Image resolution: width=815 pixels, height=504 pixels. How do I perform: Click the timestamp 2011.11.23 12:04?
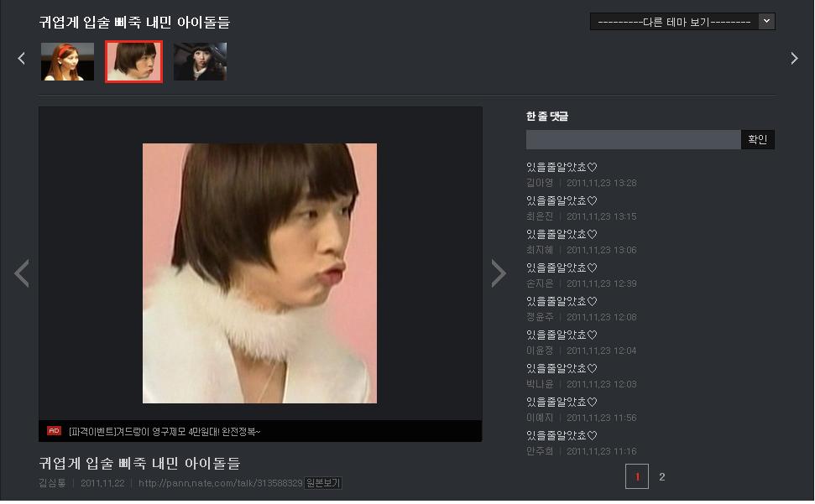coord(601,351)
